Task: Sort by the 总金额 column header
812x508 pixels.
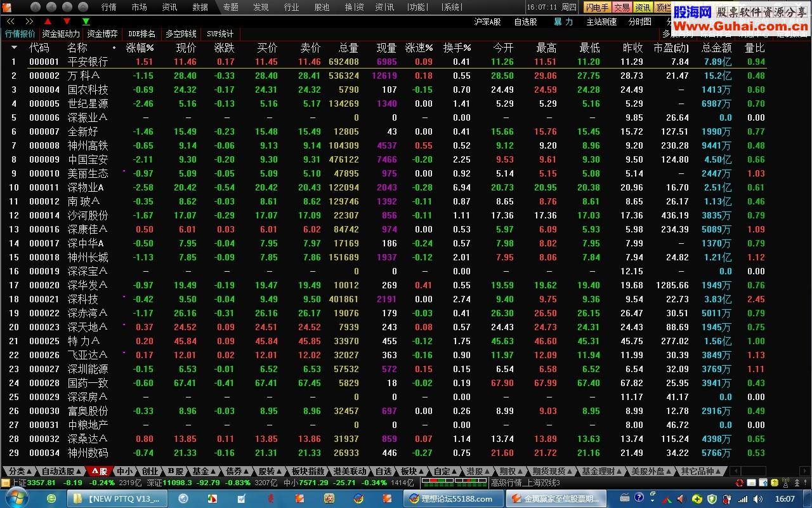Action: (x=716, y=48)
